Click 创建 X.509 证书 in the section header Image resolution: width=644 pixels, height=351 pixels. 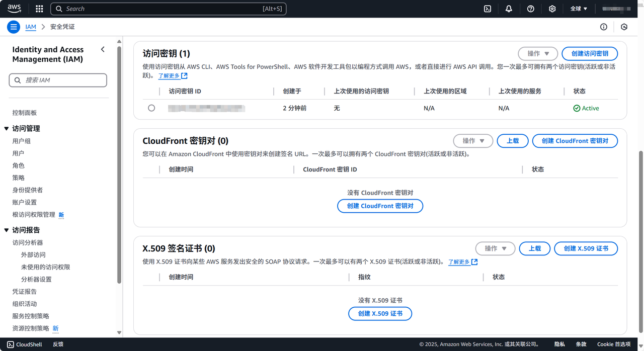click(586, 248)
